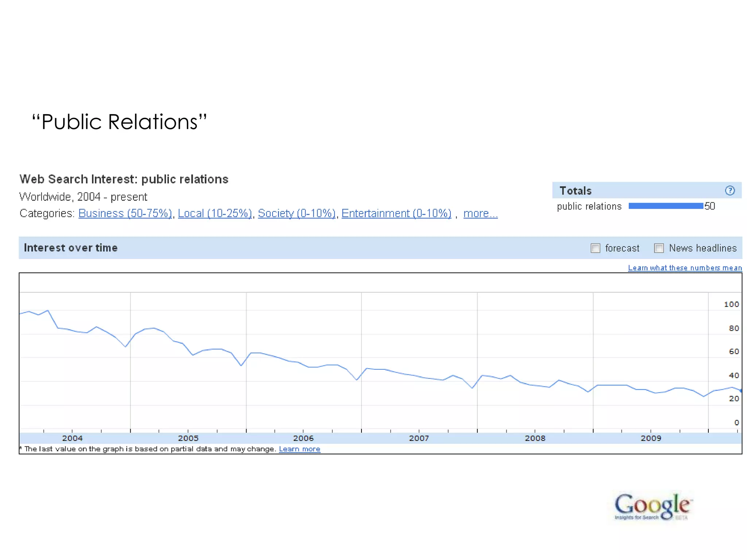Image resolution: width=747 pixels, height=560 pixels.
Task: Click the 2006 label on the timeline
Action: click(x=303, y=438)
